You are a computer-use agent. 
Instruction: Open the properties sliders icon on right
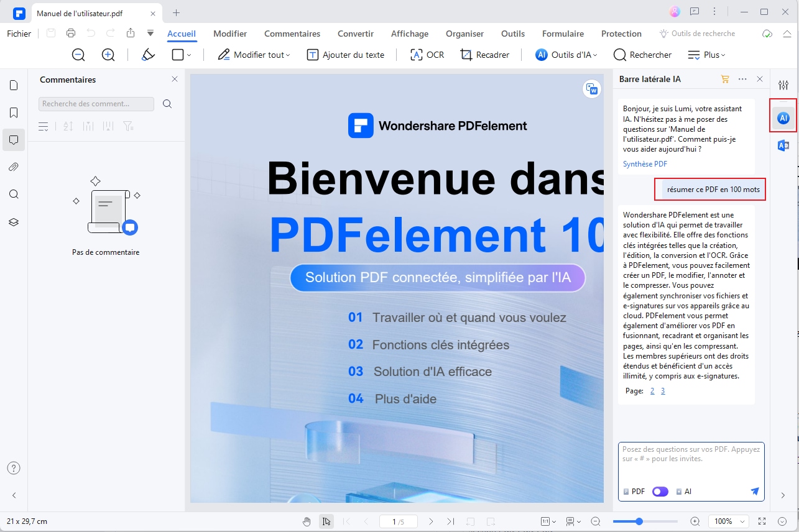(x=783, y=85)
